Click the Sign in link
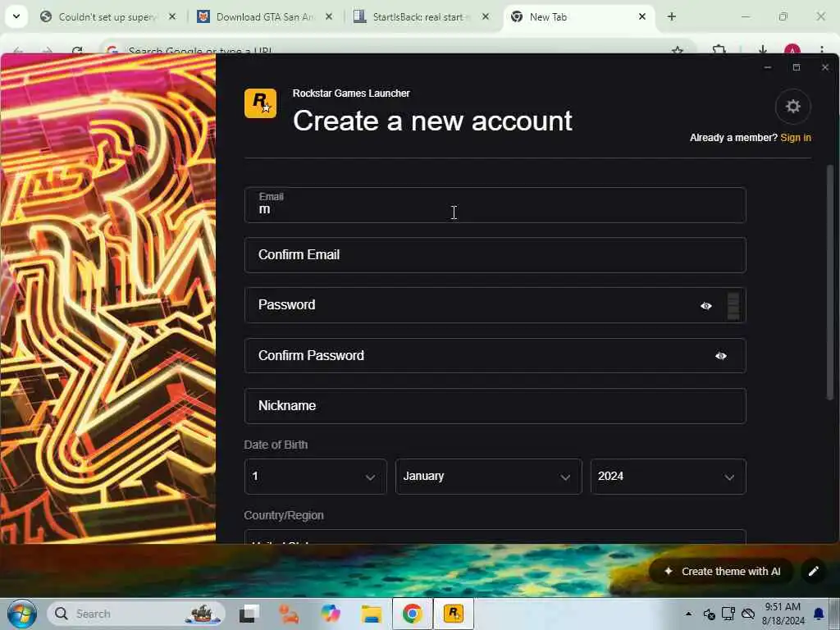 [x=796, y=138]
